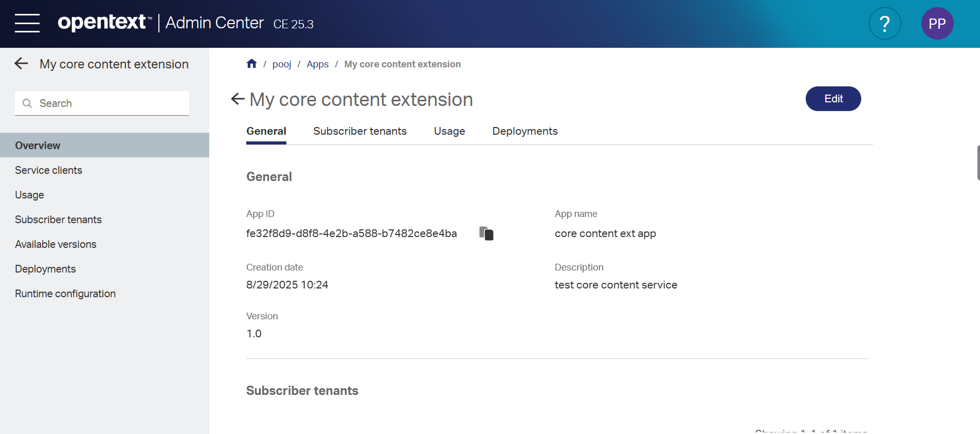The width and height of the screenshot is (980, 434).
Task: Open the PP user profile avatar
Action: click(937, 24)
